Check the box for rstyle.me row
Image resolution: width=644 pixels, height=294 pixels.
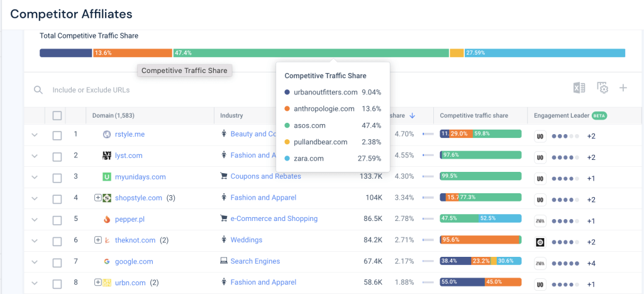coord(57,135)
